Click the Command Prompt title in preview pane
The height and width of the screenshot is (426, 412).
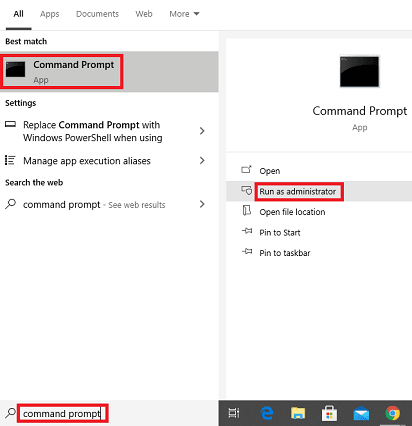[360, 111]
